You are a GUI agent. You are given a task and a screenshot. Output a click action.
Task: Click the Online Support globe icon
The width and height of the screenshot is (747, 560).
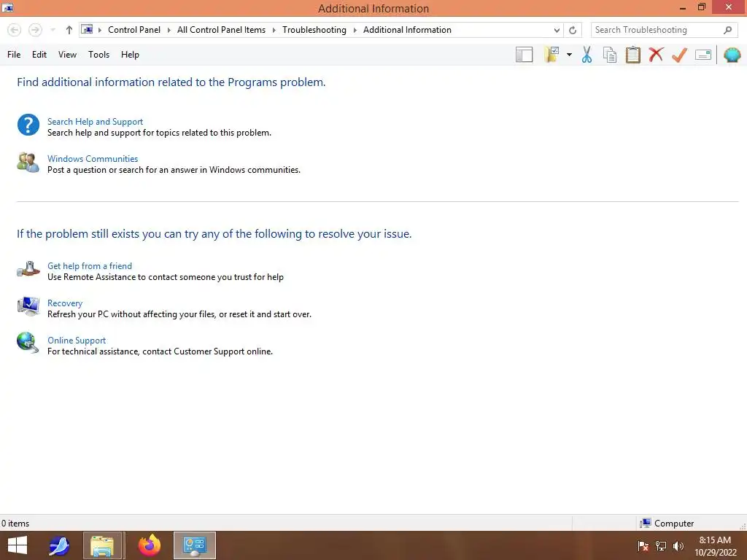28,343
